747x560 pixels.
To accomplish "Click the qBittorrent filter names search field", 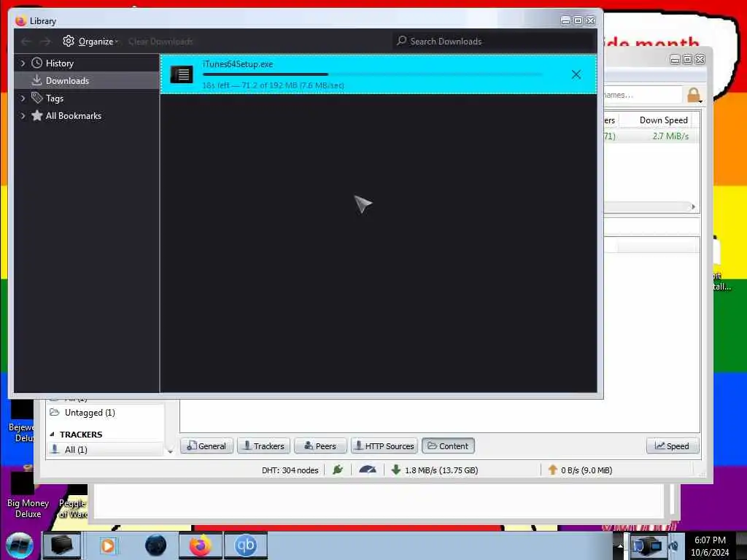I will click(643, 95).
